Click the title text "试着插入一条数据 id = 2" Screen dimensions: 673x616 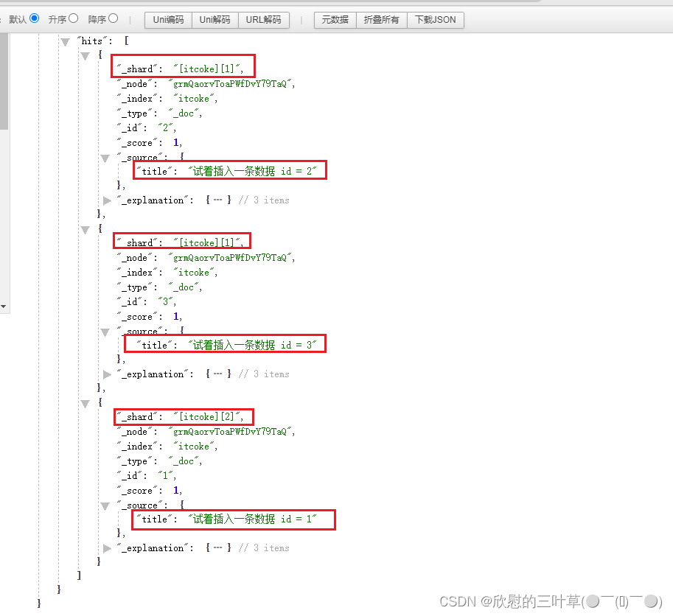point(252,171)
